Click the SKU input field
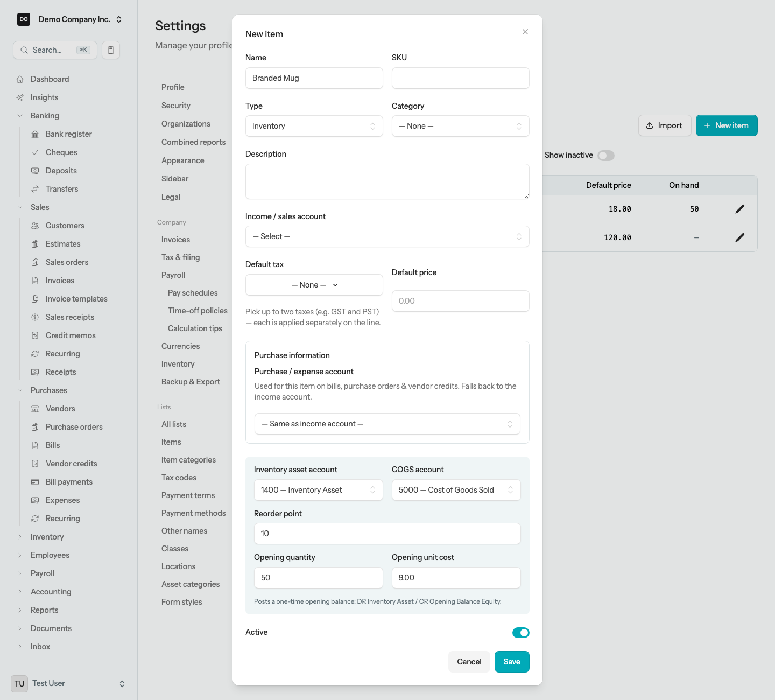The height and width of the screenshot is (700, 775). pos(461,78)
